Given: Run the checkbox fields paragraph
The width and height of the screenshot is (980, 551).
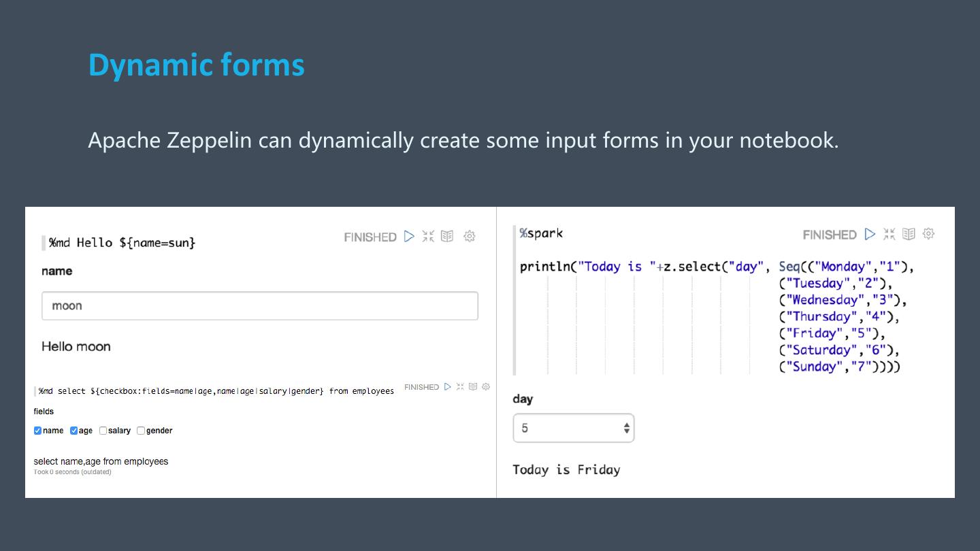Looking at the screenshot, I should tap(448, 387).
